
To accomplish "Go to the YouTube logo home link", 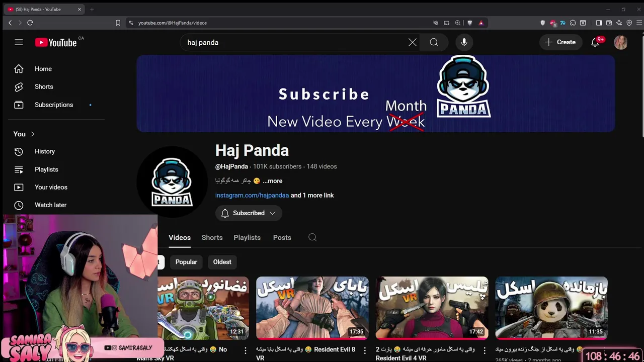I will pos(56,43).
